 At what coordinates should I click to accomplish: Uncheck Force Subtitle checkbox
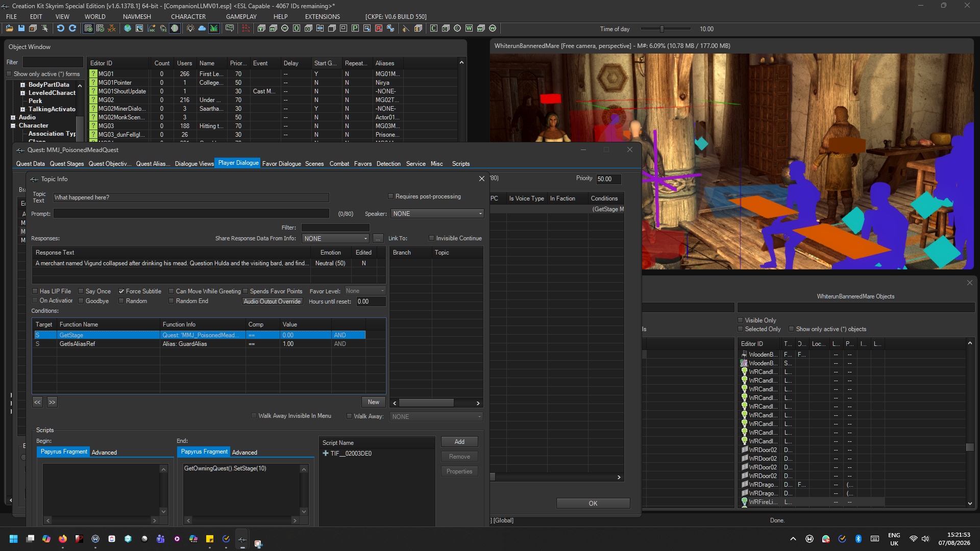(121, 291)
